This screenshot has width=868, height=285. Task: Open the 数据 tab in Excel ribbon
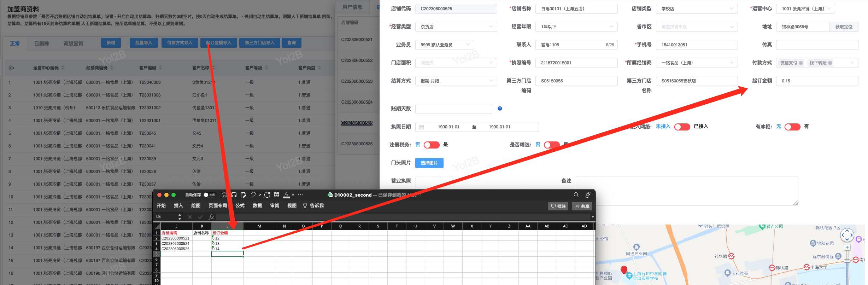click(x=257, y=206)
